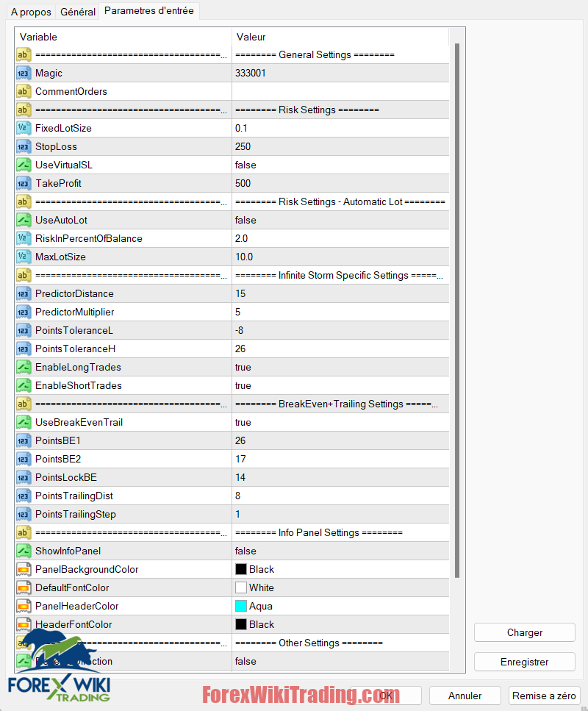
Task: Click the color icon beside PanelHeaderColor
Action: (24, 607)
